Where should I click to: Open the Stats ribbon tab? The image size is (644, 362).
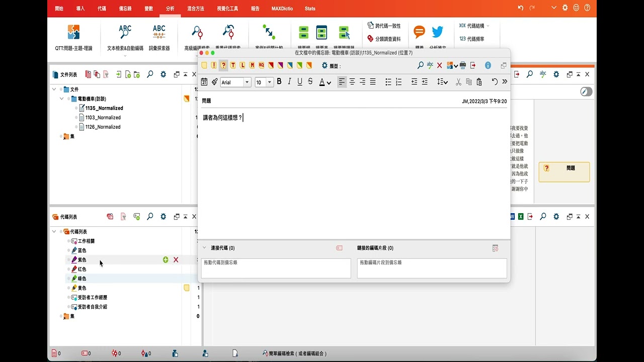coord(310,9)
